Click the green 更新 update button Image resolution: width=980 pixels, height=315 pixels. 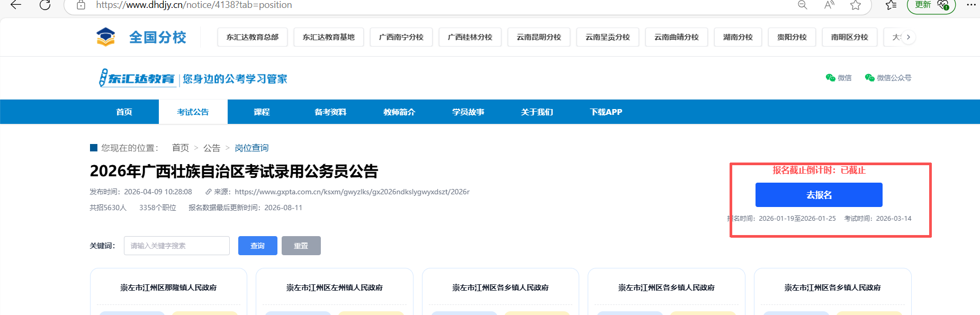click(931, 5)
